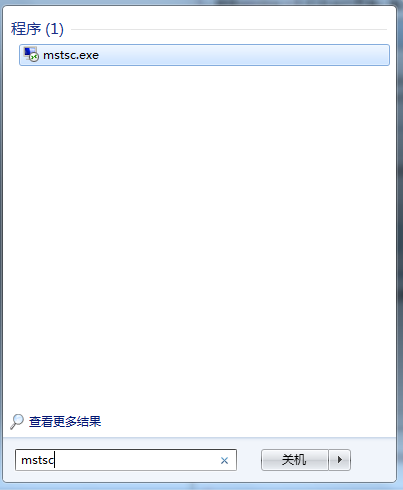Click blank white area below search results
The image size is (403, 490).
coord(200,233)
